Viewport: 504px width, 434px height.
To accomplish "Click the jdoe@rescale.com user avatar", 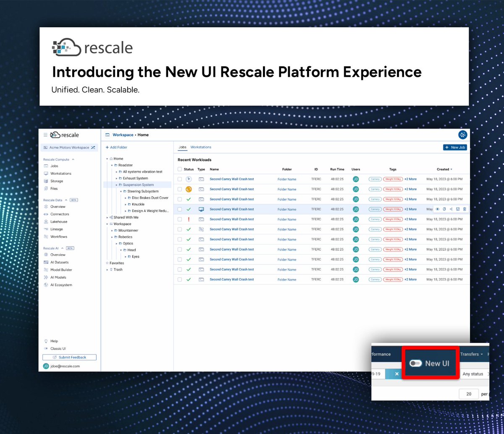I will click(x=47, y=366).
